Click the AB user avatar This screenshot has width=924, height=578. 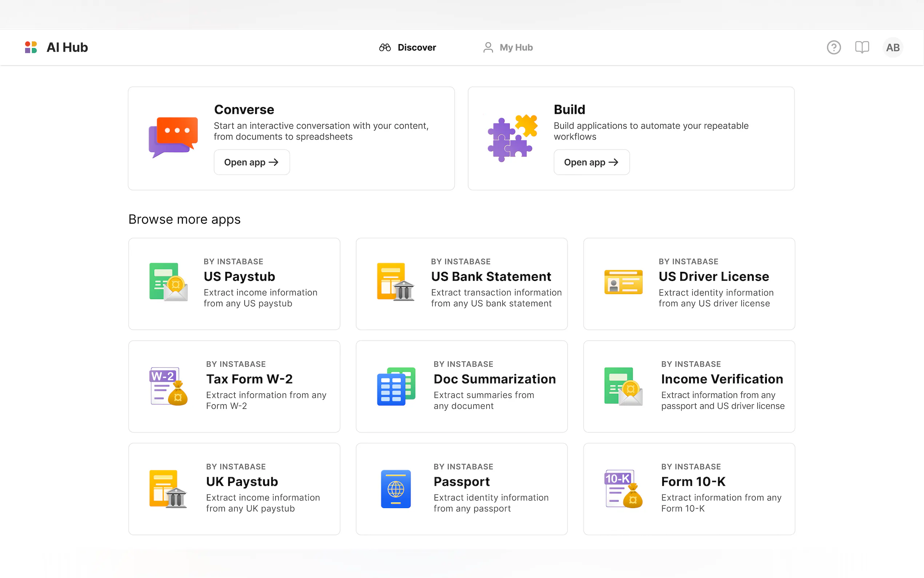892,47
